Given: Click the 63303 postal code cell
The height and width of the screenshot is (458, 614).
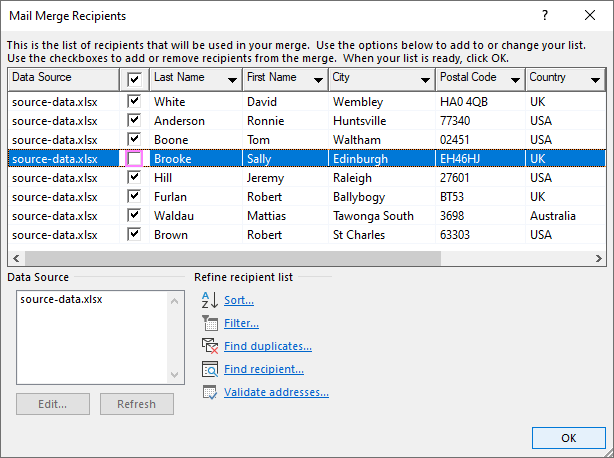Looking at the screenshot, I should pos(480,234).
